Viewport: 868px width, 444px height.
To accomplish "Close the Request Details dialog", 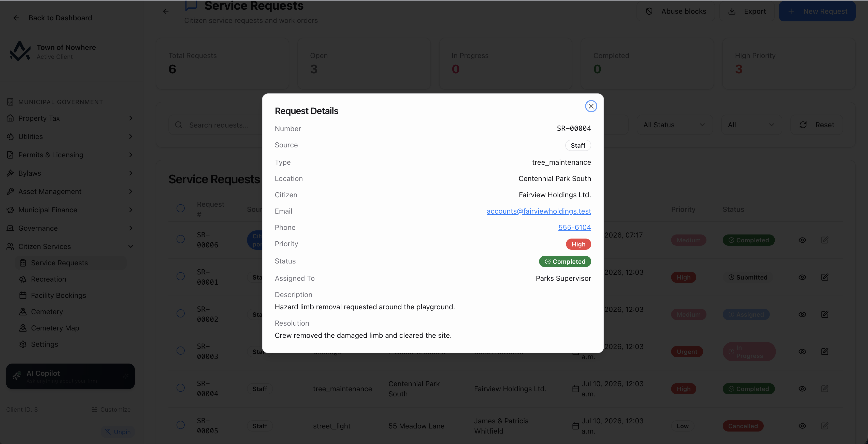I will coord(591,106).
